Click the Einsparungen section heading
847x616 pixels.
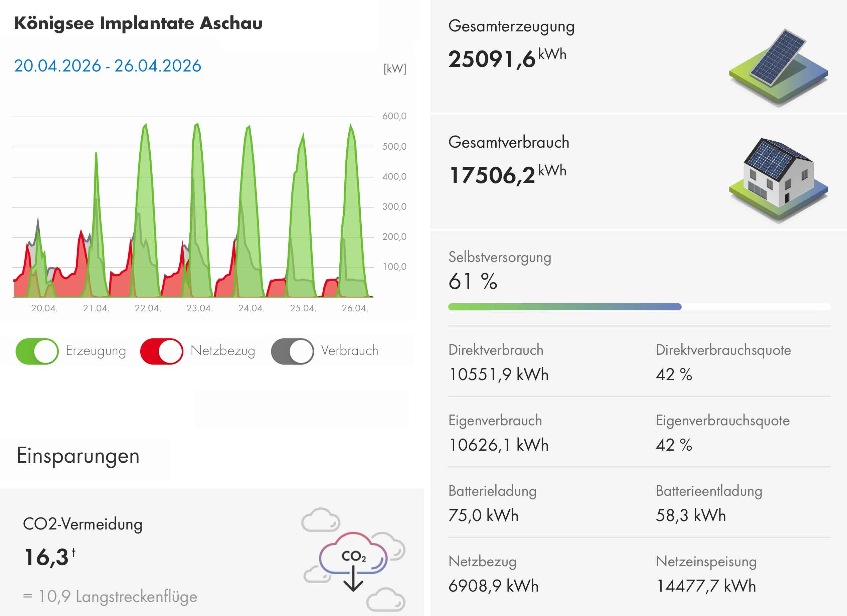point(78,456)
